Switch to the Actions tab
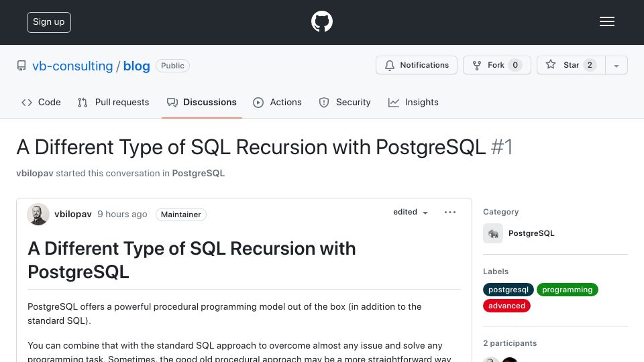Viewport: 644px width, 362px height. pyautogui.click(x=277, y=102)
